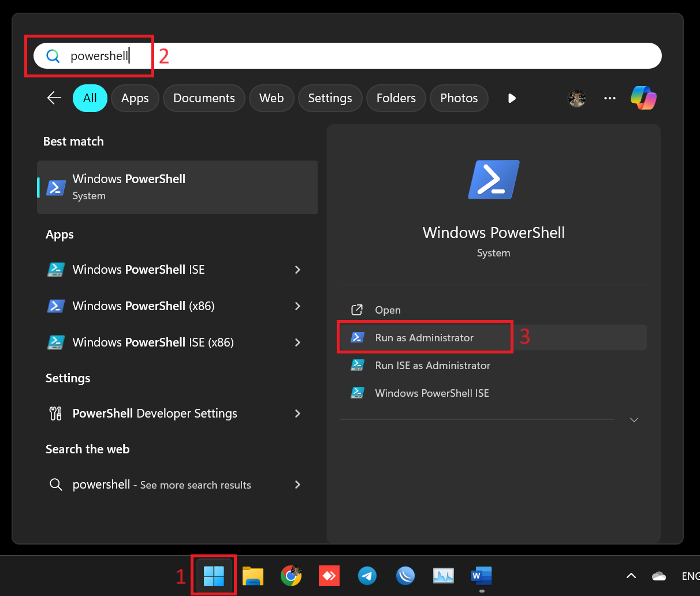Select the All filter tab

90,98
